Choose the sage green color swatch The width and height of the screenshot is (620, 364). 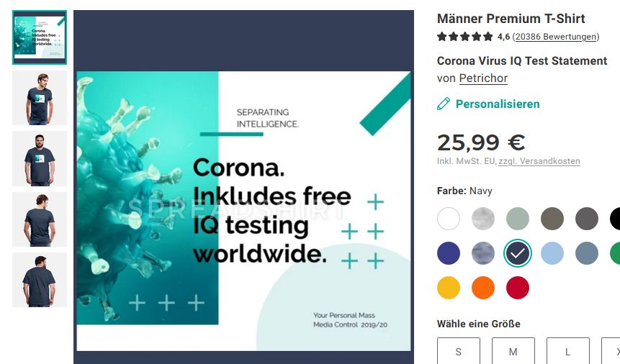pyautogui.click(x=518, y=219)
